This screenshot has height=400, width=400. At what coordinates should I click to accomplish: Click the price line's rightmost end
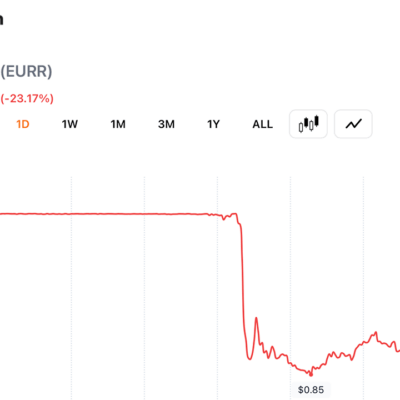click(398, 351)
